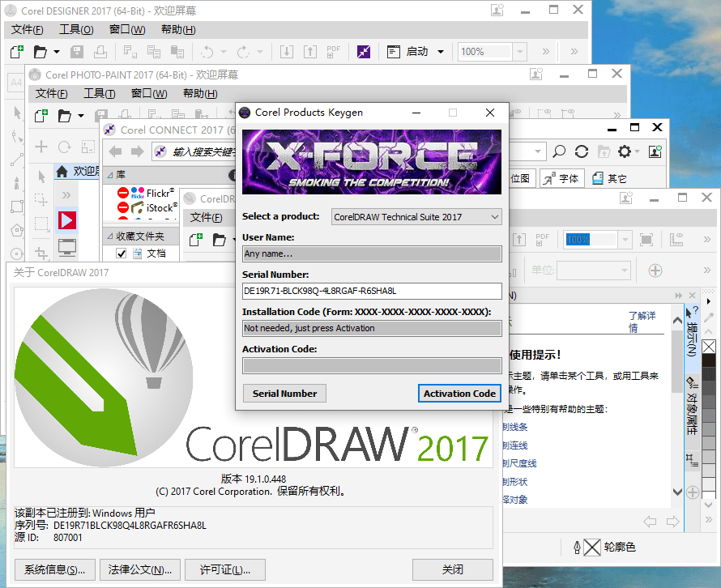Select 字体 tab in Corel CONNECT

tap(561, 178)
